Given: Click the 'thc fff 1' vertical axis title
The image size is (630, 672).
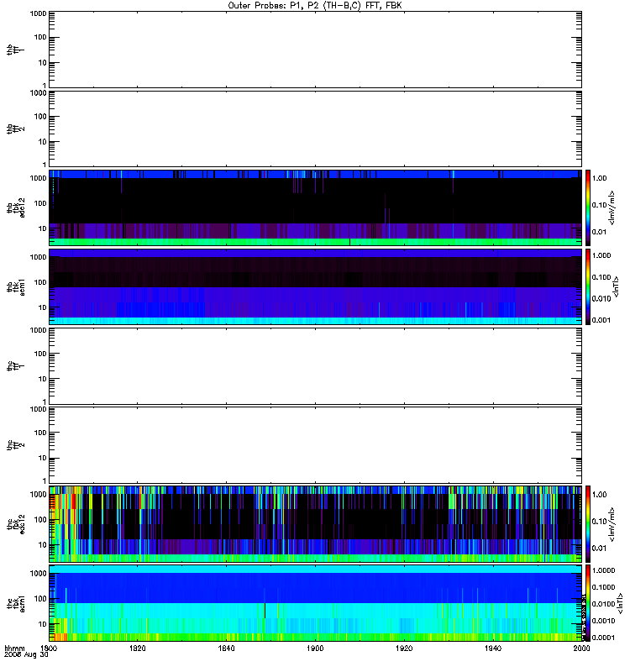Looking at the screenshot, I should click(16, 366).
